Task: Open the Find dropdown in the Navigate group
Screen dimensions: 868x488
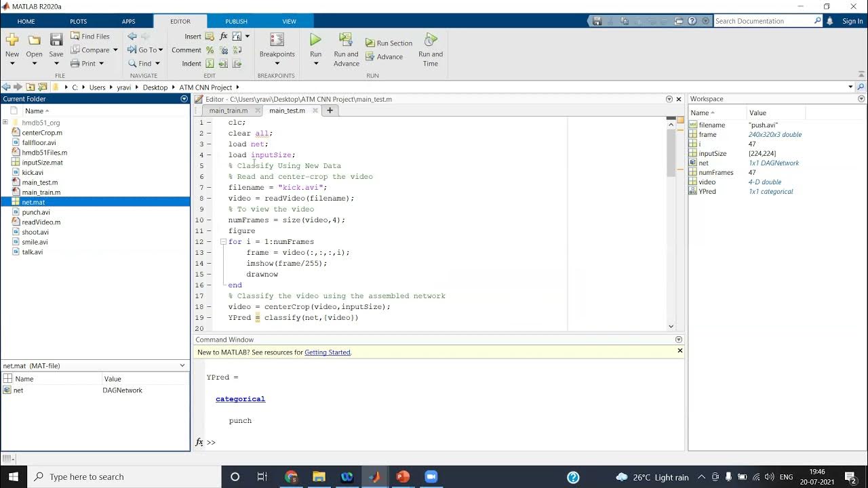Action: 157,64
